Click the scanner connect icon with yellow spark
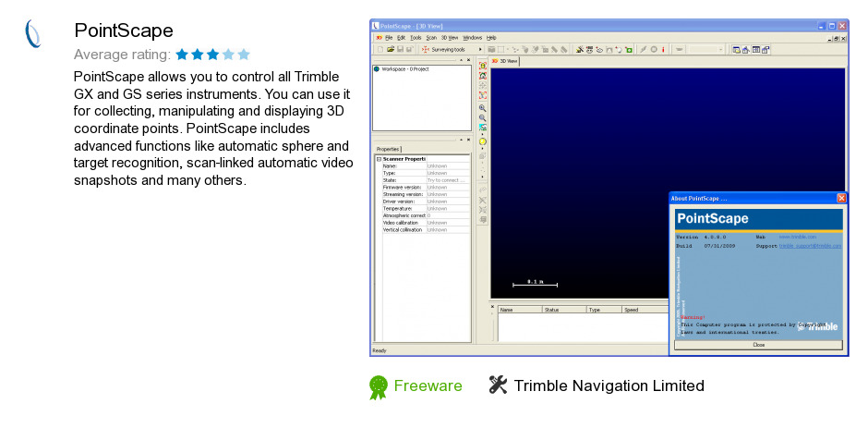This screenshot has width=868, height=428. (580, 49)
